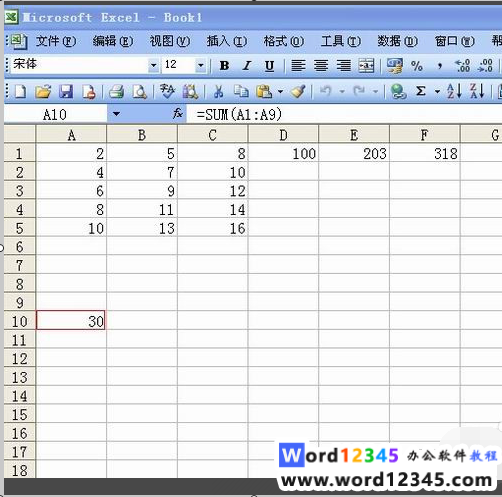Toggle align right
The width and height of the screenshot is (502, 497).
pyautogui.click(x=344, y=66)
